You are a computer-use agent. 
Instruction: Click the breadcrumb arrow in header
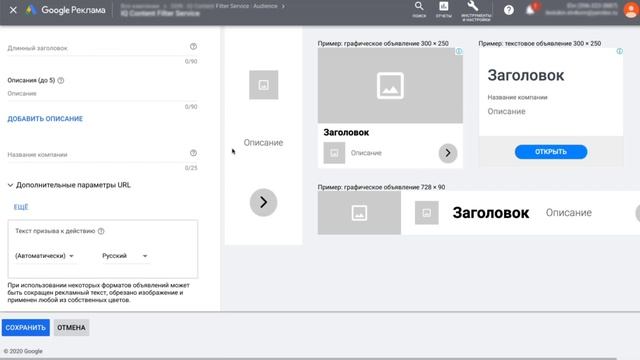[283, 6]
